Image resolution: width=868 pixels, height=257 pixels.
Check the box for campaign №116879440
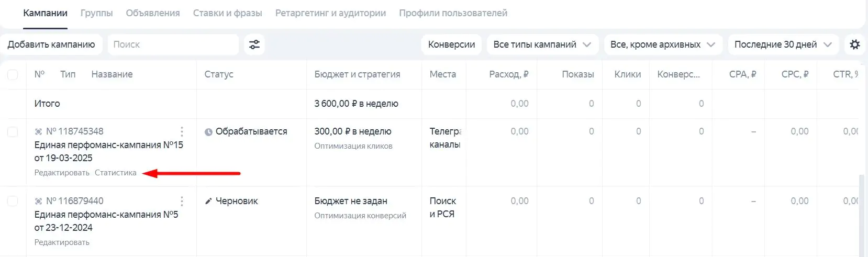tap(13, 201)
